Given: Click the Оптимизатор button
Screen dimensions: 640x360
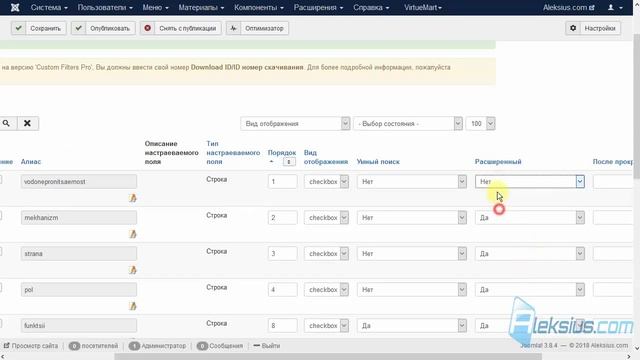Looking at the screenshot, I should pos(258,28).
